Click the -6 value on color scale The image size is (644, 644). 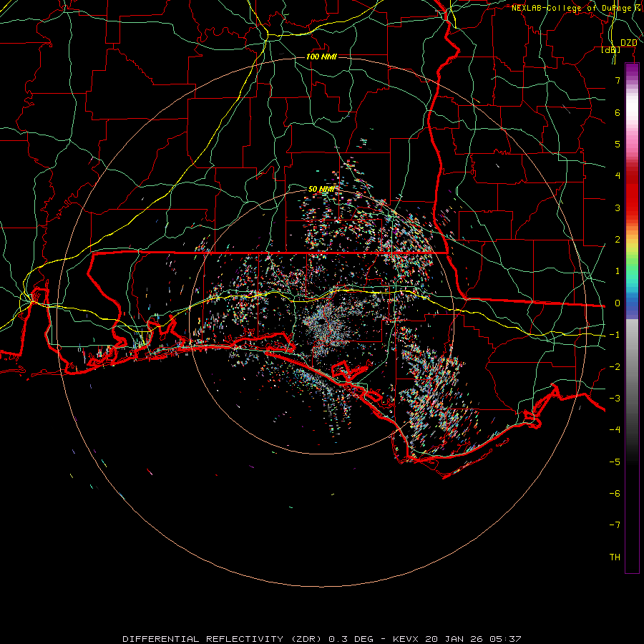[x=615, y=494]
